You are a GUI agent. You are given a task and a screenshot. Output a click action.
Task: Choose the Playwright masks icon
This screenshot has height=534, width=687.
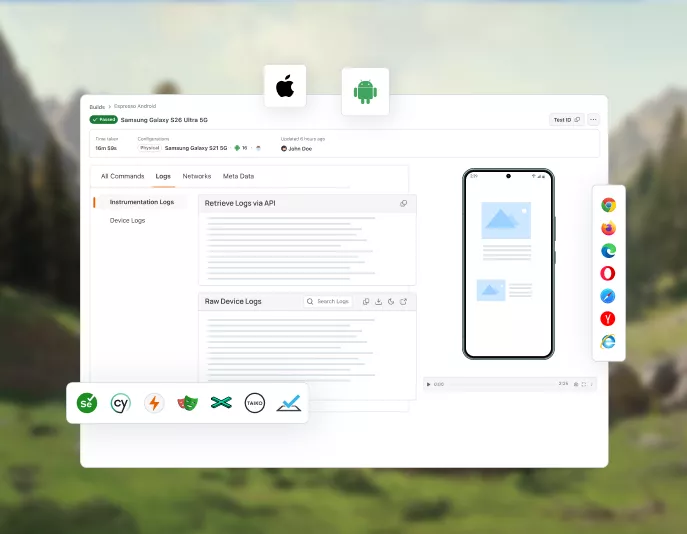(188, 403)
